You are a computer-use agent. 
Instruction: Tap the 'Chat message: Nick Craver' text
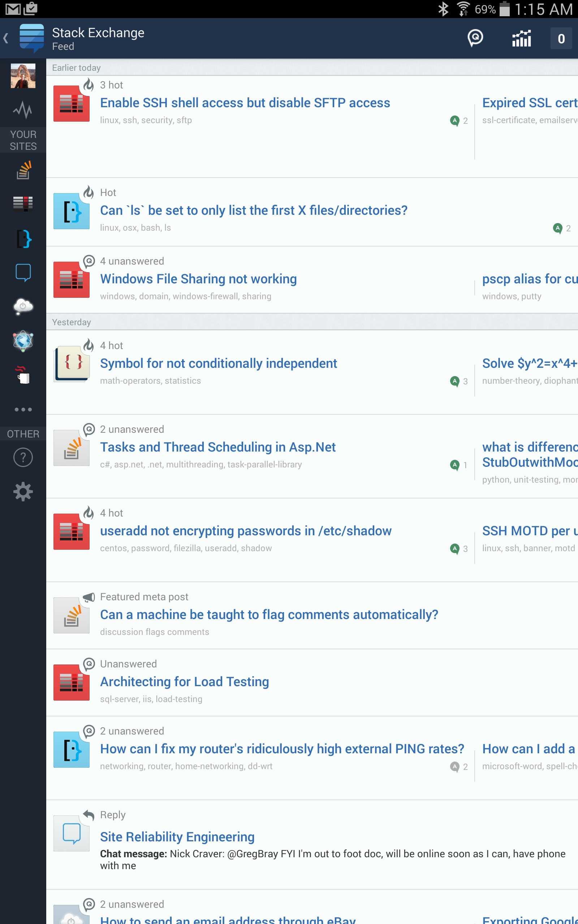pos(333,860)
